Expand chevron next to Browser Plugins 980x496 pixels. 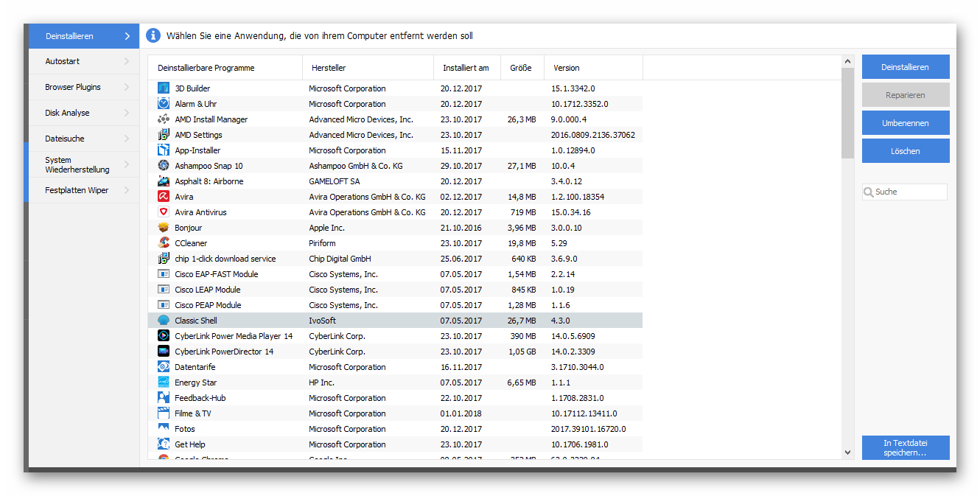(127, 87)
